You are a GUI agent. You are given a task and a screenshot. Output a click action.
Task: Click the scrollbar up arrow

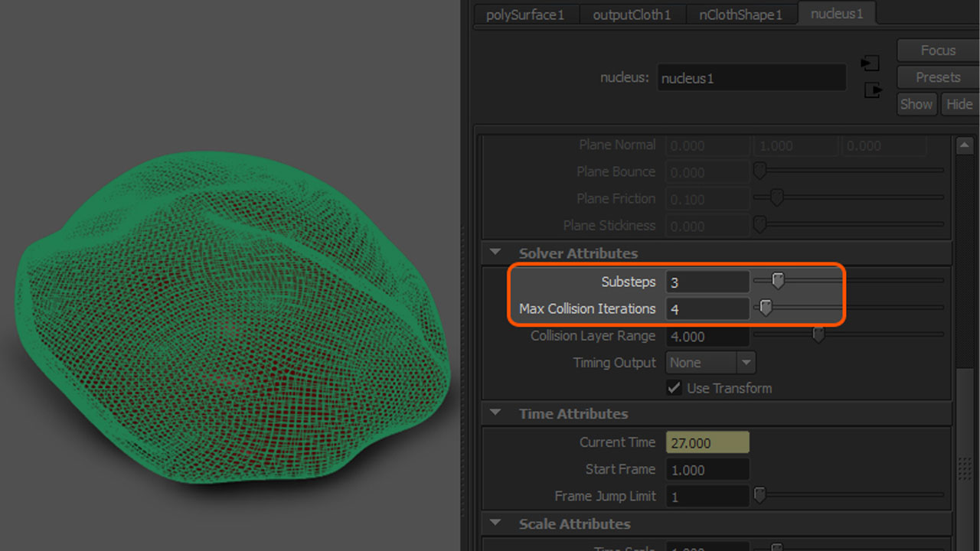(x=964, y=144)
